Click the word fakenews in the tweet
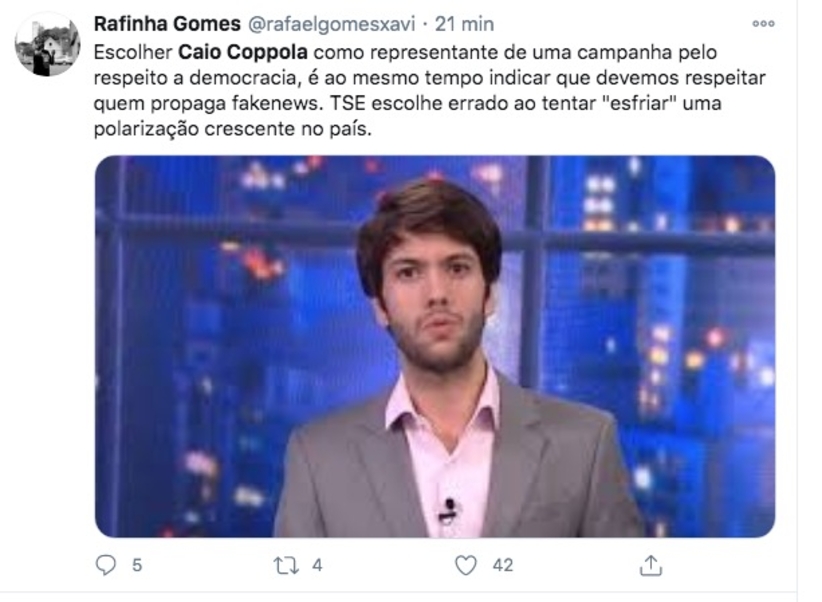822x602 pixels. 275,103
